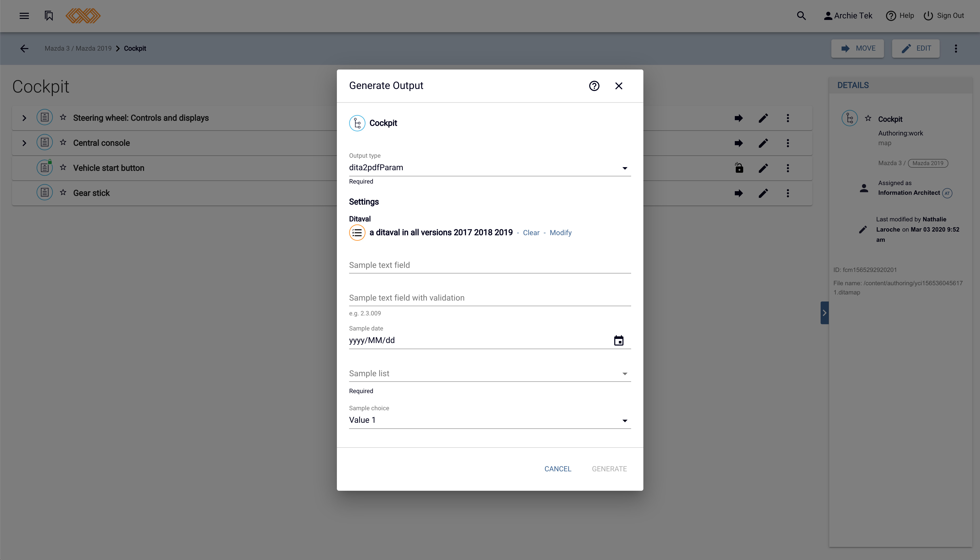Click the Cockpit map icon in dialog
980x560 pixels.
pyautogui.click(x=357, y=123)
